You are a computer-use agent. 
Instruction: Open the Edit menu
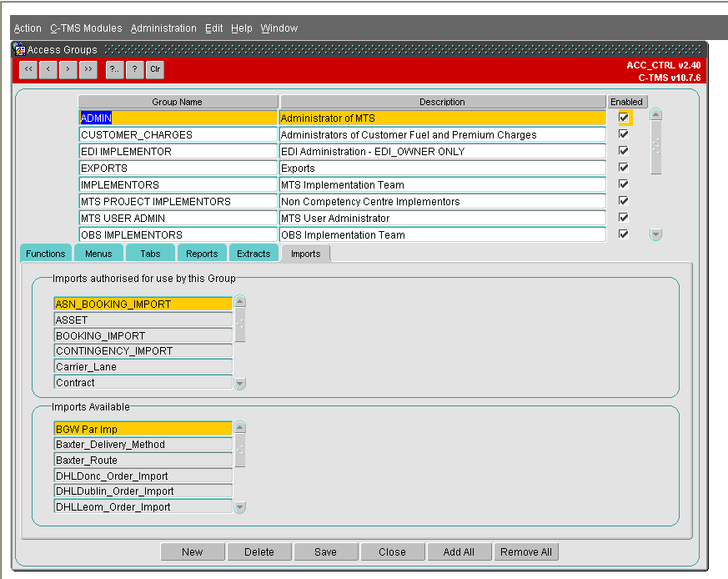214,28
